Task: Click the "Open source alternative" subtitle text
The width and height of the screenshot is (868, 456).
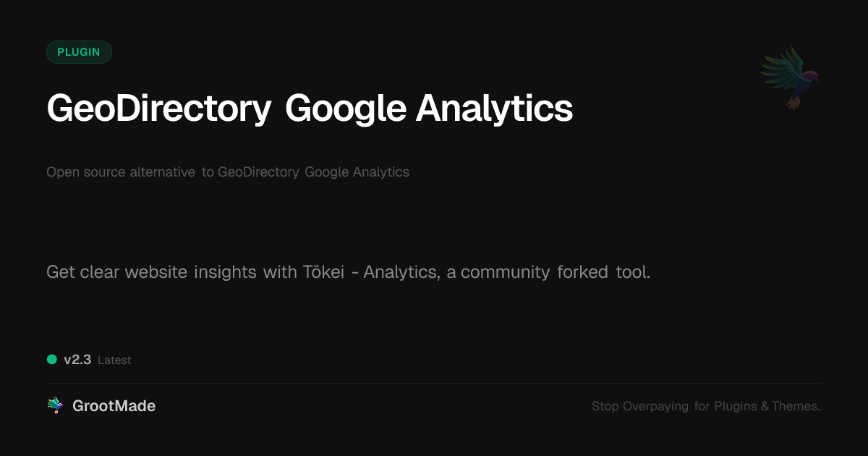Action: click(x=121, y=172)
